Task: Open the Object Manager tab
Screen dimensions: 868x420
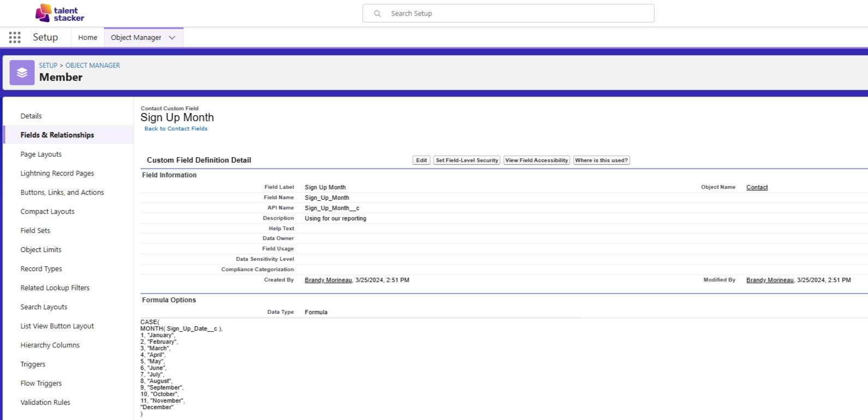Action: point(136,38)
